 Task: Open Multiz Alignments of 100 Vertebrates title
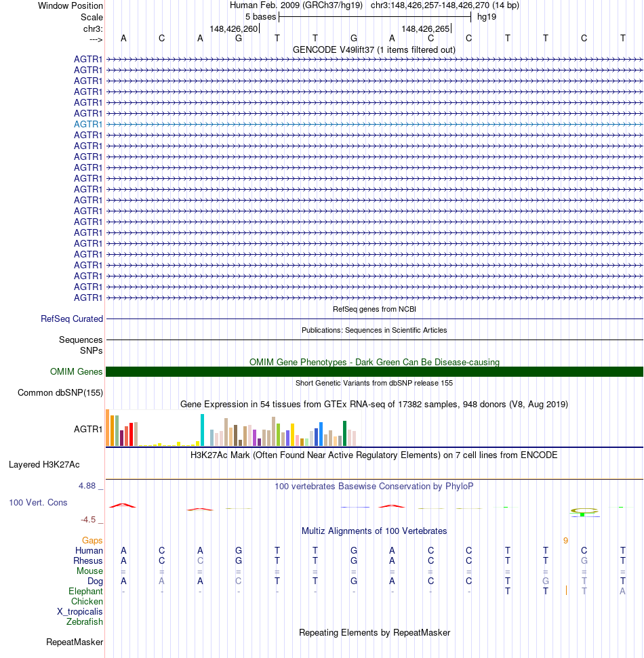[x=374, y=531]
